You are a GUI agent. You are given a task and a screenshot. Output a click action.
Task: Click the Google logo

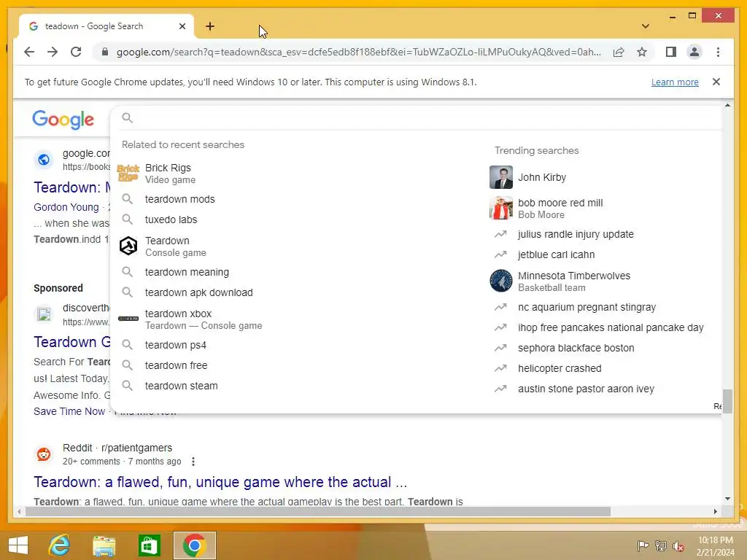(x=63, y=119)
